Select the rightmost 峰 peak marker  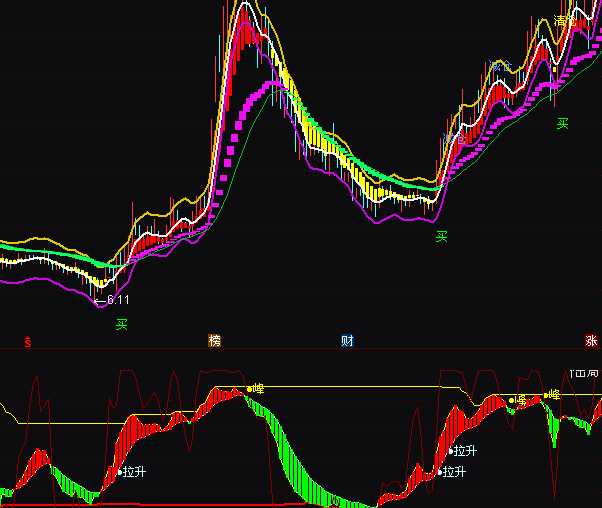click(553, 395)
